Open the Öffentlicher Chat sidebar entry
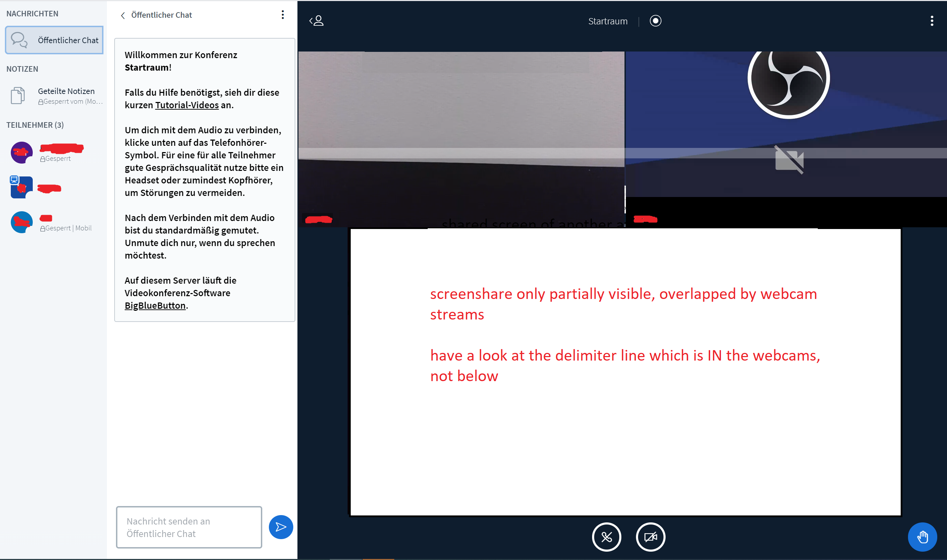 coord(54,40)
